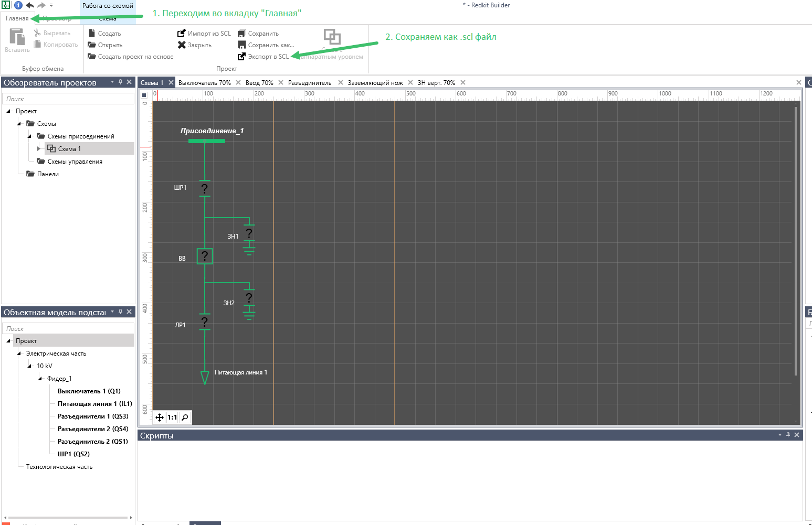Click the object model Поиск search field
Viewport: 812px width, 525px height.
click(68, 328)
